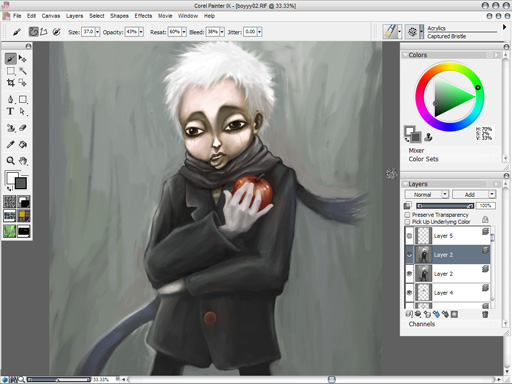Open the Color Sets palette
This screenshot has width=512, height=384.
[423, 159]
